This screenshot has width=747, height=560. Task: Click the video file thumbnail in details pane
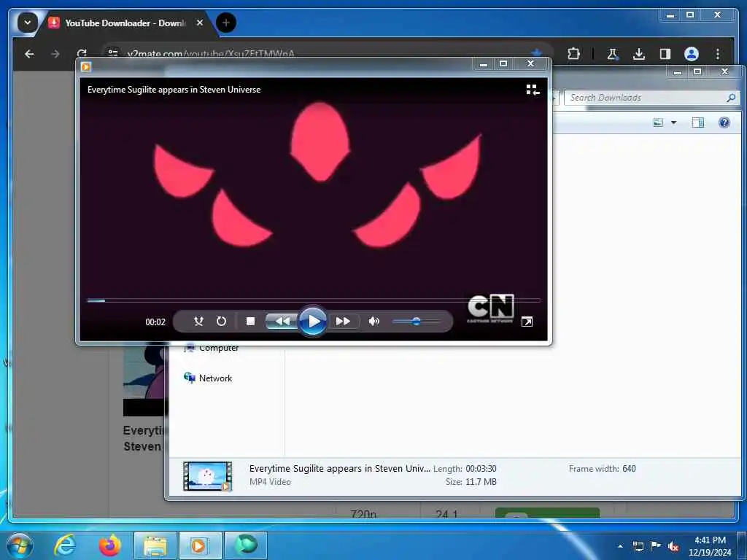208,475
